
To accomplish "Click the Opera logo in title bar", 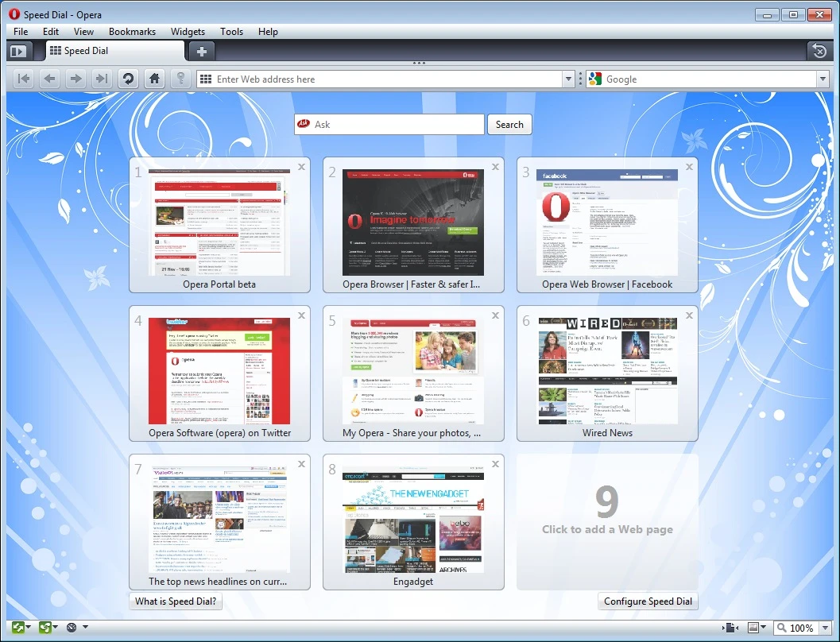I will point(14,14).
